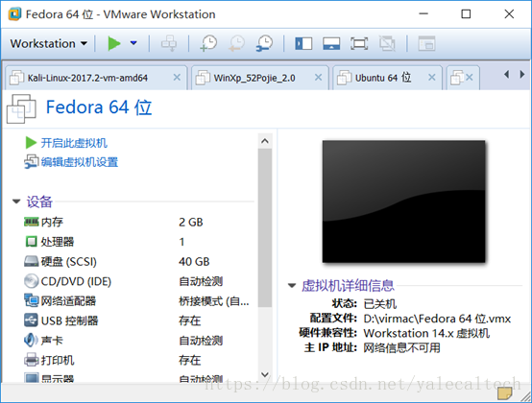Toggle the library sidebar view icon

(303, 44)
